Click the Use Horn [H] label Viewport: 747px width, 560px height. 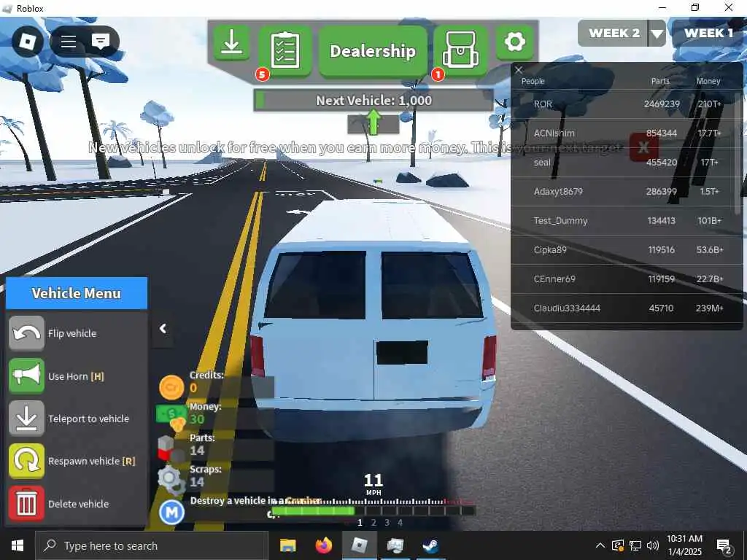tap(76, 376)
